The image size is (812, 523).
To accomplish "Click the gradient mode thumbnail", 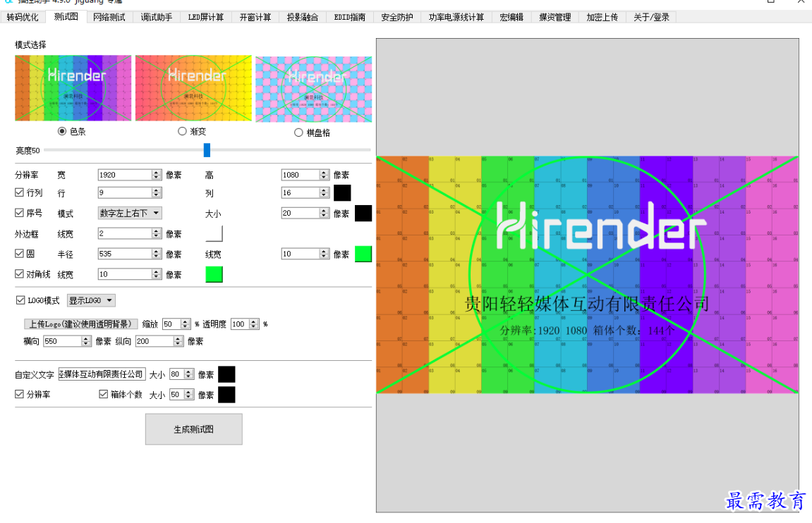I will 193,88.
